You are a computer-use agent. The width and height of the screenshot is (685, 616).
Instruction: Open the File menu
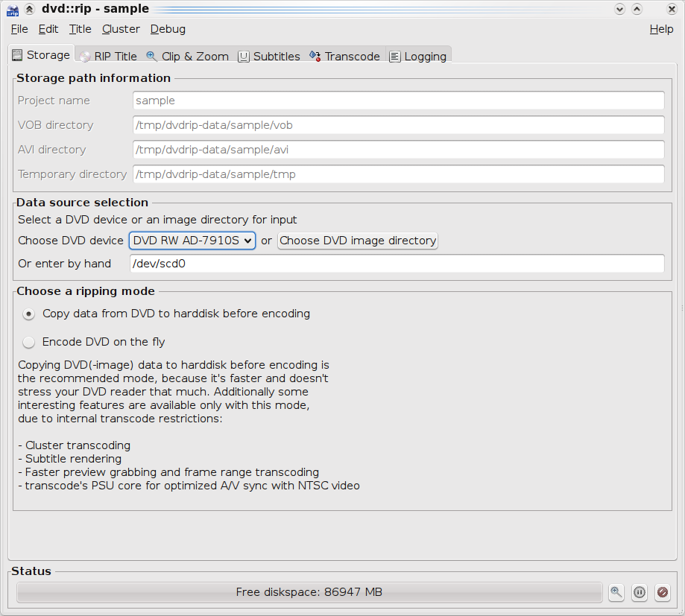pyautogui.click(x=19, y=29)
